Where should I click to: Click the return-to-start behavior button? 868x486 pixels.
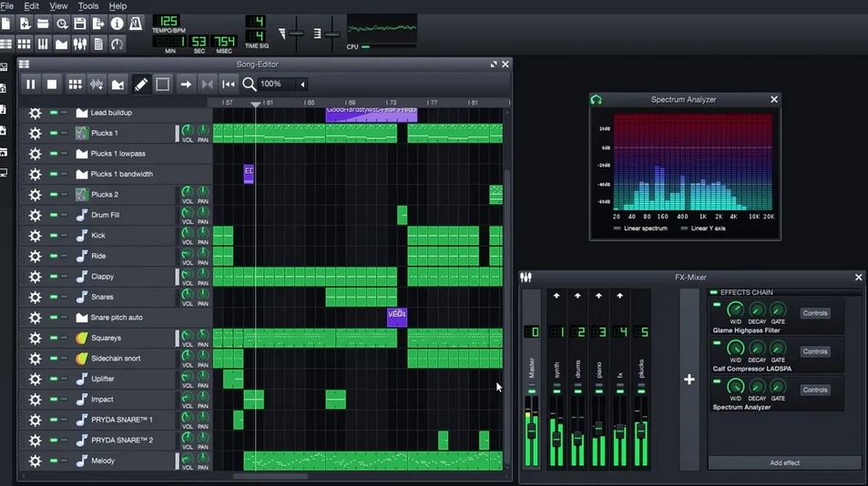(x=228, y=84)
